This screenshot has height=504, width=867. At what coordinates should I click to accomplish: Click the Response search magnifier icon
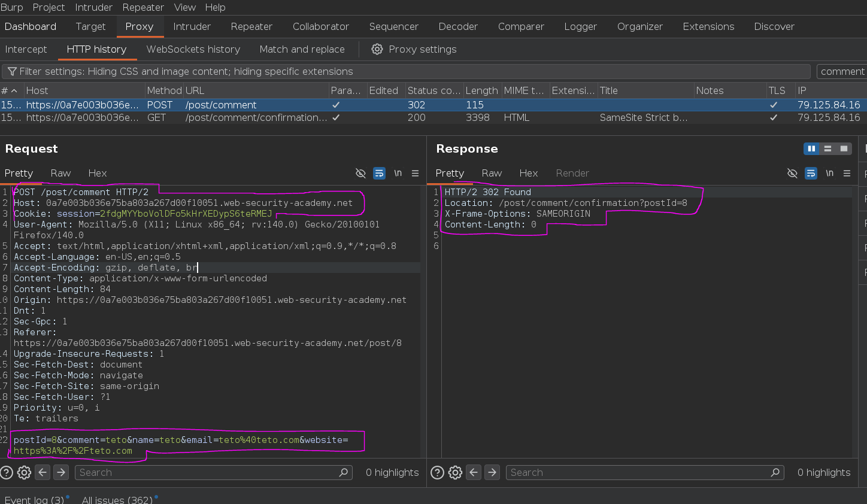[775, 472]
